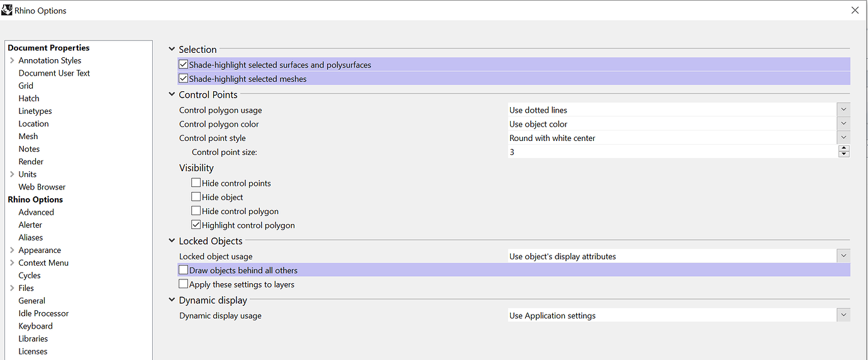This screenshot has height=360, width=868.
Task: Go to the Keyboard options page
Action: (36, 326)
